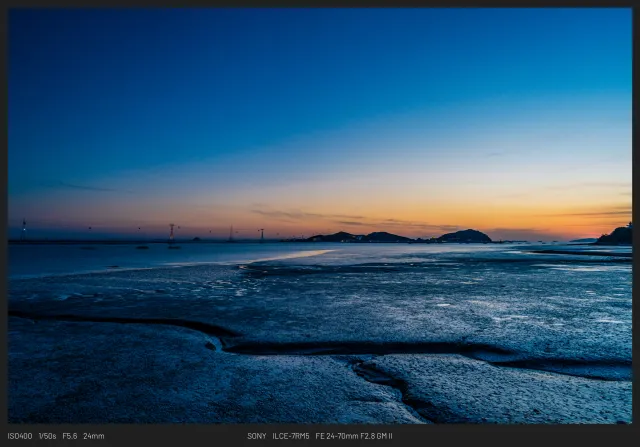Click the pair of towers left of the islands
The width and height of the screenshot is (640, 447).
246,234
